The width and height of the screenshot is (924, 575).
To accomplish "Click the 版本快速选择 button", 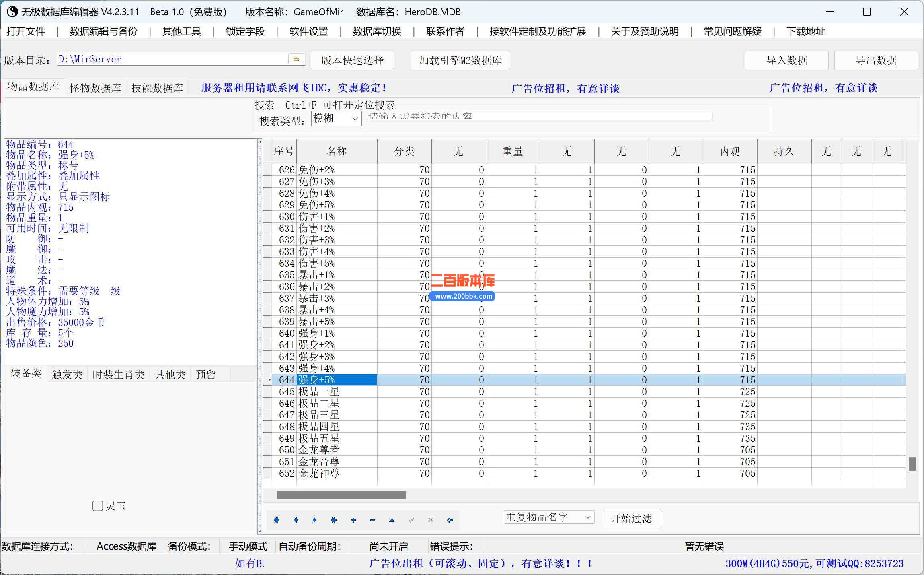I will coord(353,60).
